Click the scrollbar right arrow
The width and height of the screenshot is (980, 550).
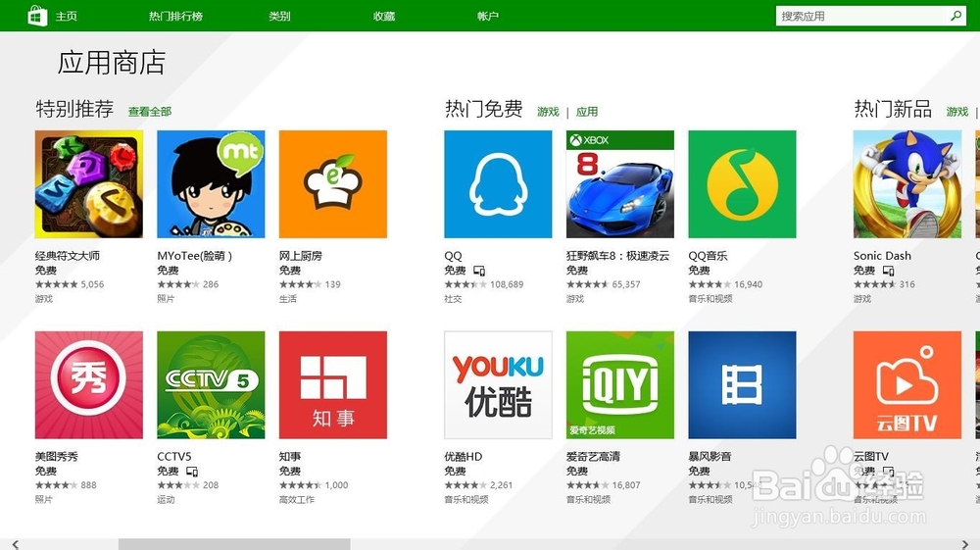click(x=965, y=544)
